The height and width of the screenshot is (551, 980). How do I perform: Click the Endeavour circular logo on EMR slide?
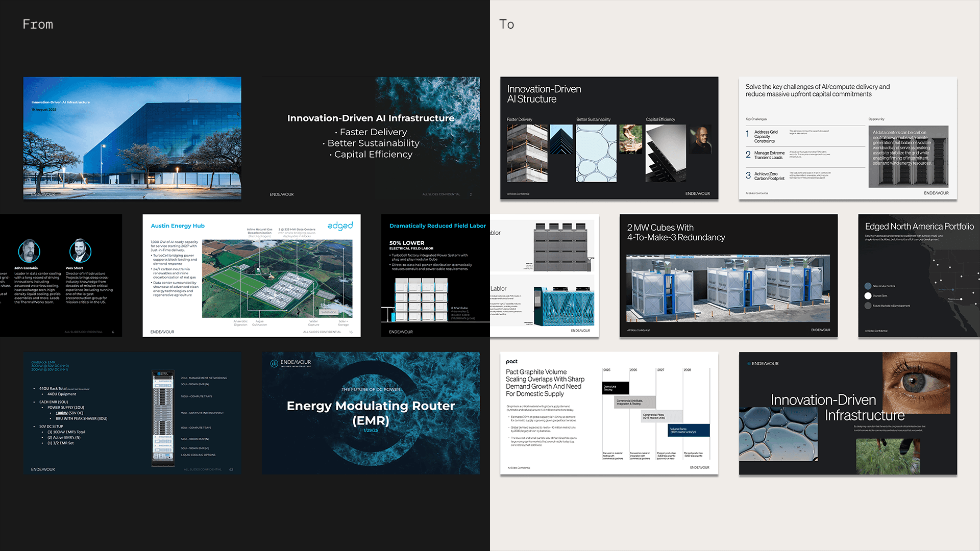point(274,363)
